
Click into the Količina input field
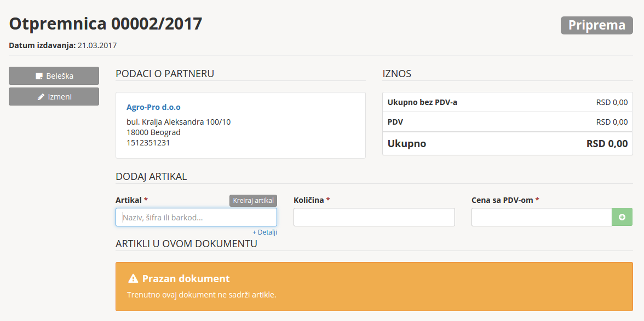[x=374, y=217]
